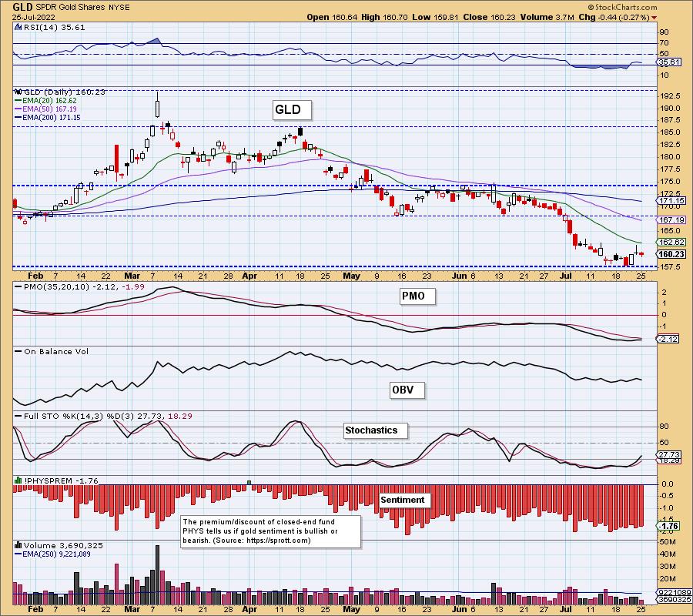Click the Close 160.23 header value

(489, 17)
